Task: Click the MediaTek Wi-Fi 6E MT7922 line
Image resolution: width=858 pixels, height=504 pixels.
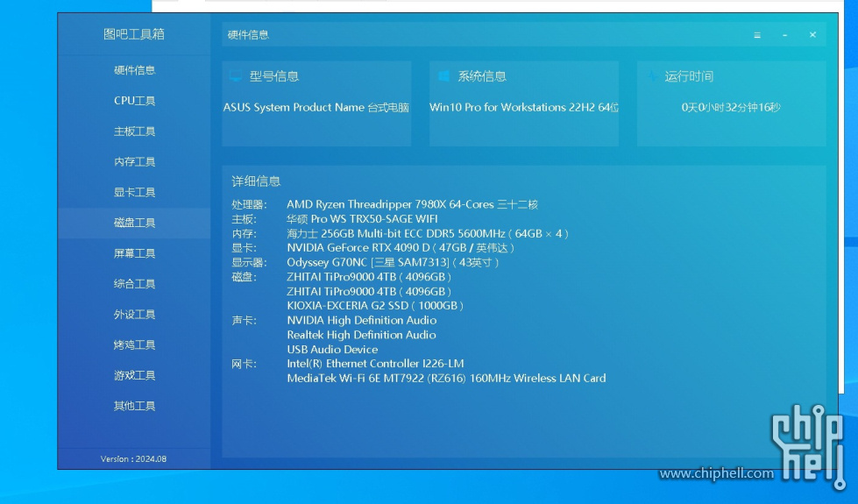Action: 446,378
